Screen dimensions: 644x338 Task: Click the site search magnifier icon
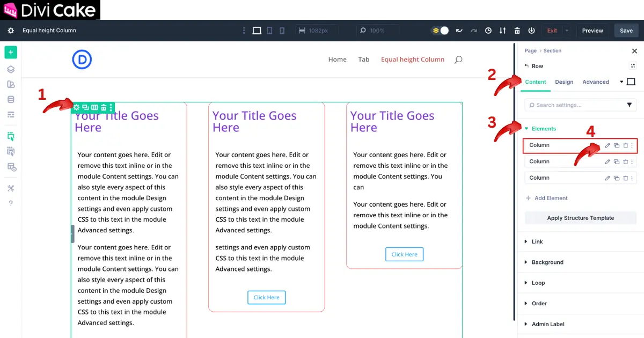pos(458,60)
